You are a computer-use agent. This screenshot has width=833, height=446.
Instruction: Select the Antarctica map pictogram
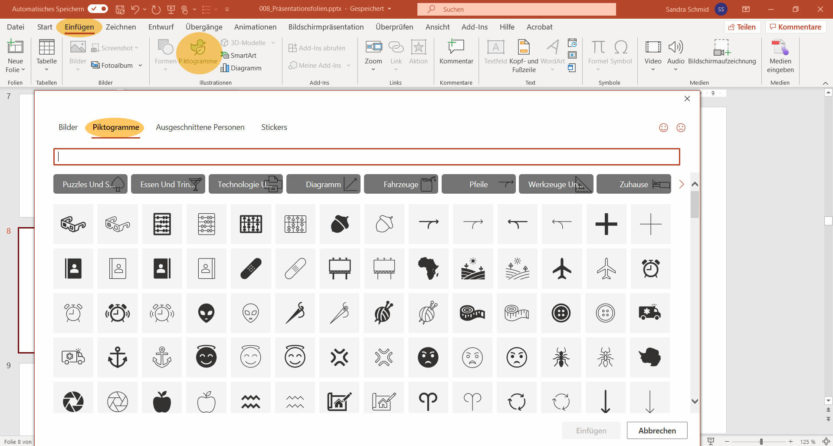(x=650, y=358)
